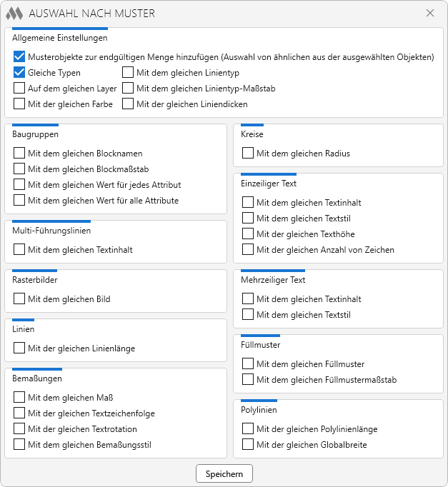Select Mit dem gleichen Wert für jedes Attribut
The image size is (448, 487).
19,184
